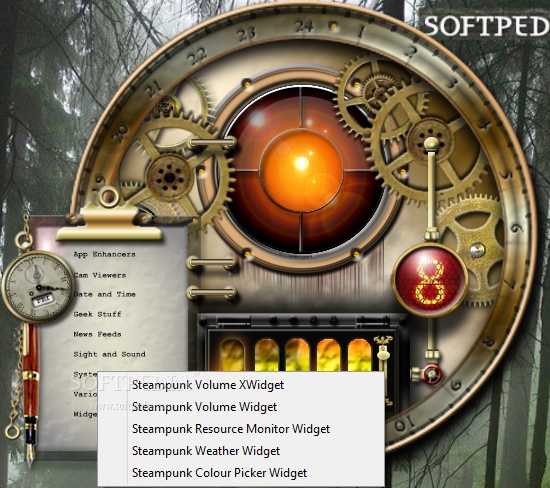550x488 pixels.
Task: Click the small cog at top right of porthole
Action: 380,92
